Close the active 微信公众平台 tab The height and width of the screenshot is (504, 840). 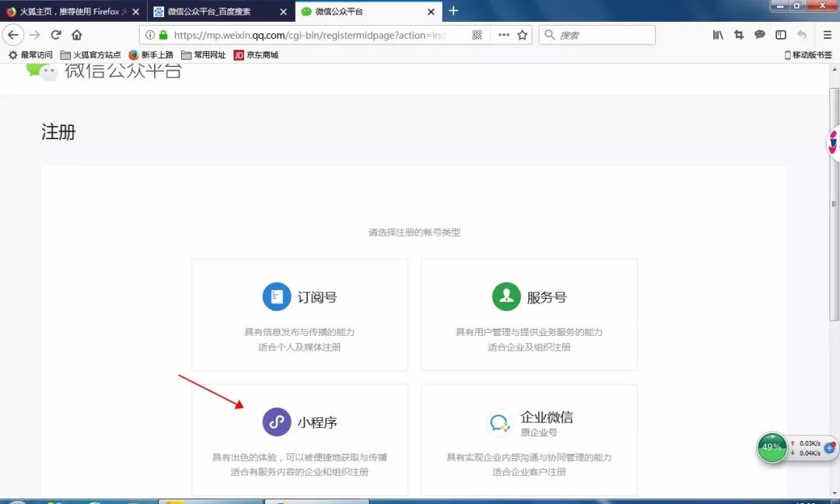click(431, 12)
